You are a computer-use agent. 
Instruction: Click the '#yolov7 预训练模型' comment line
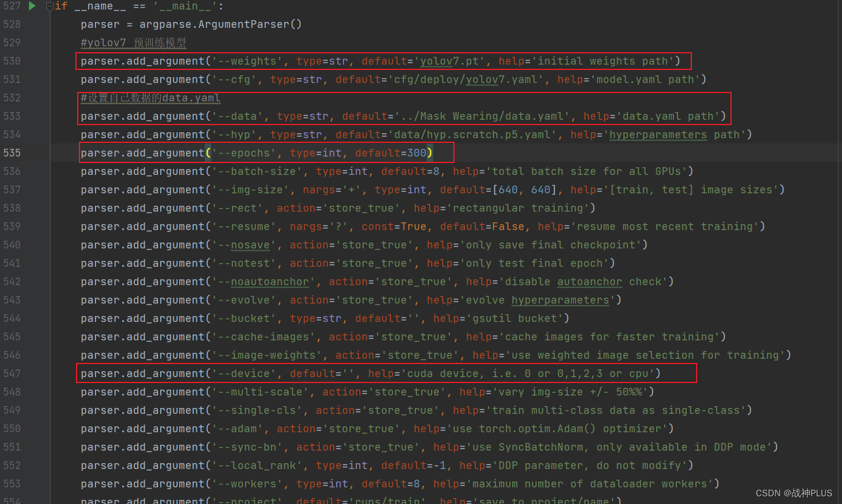(x=134, y=43)
